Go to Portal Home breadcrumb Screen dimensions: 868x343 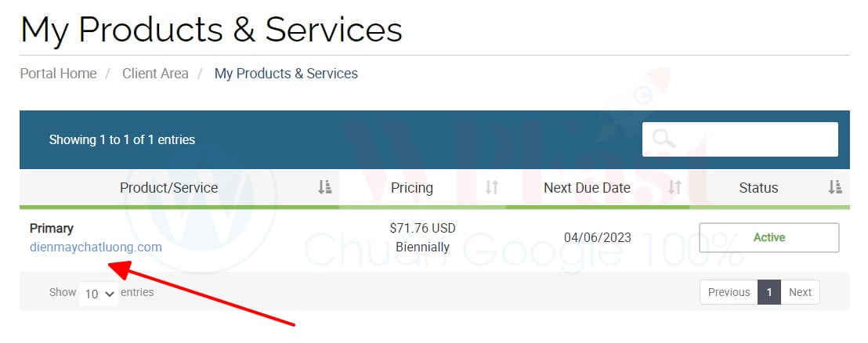[59, 74]
